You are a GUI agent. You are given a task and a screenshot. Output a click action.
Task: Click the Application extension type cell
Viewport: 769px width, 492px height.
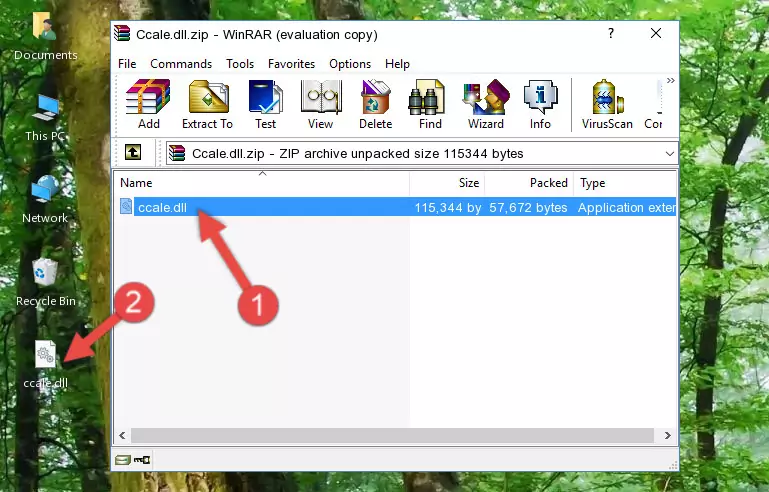[627, 207]
